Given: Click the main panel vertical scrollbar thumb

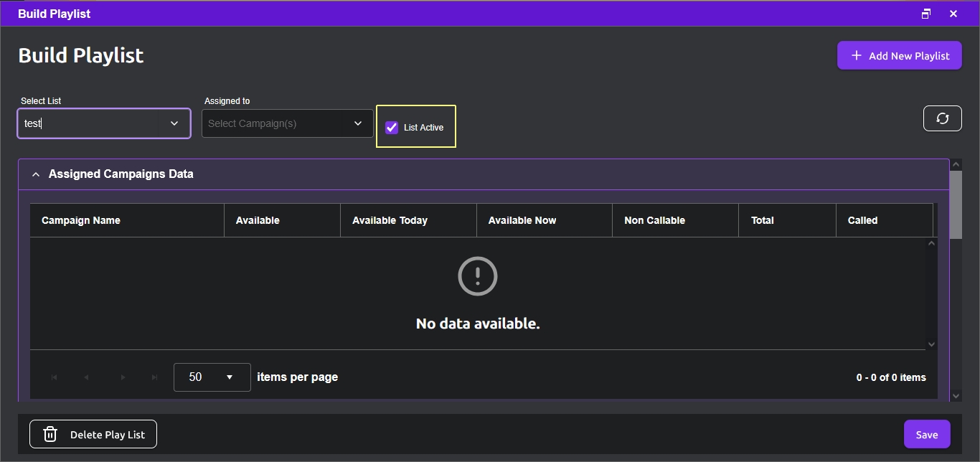Looking at the screenshot, I should pyautogui.click(x=956, y=204).
